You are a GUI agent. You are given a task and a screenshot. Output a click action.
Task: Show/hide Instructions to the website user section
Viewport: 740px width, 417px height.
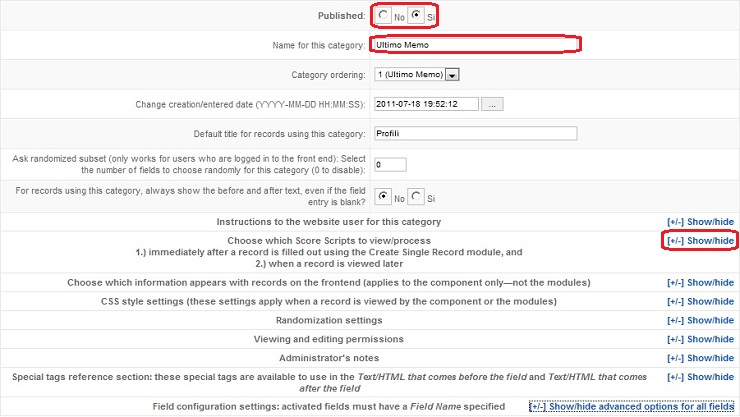(x=700, y=222)
